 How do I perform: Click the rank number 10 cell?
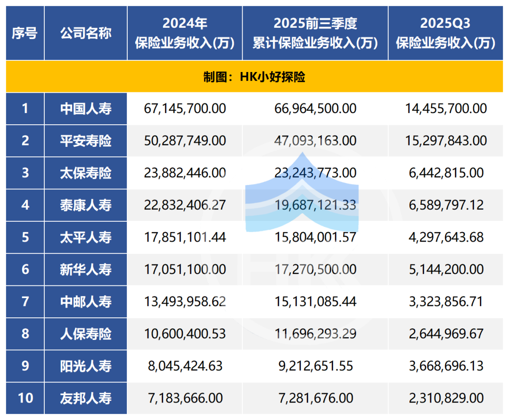click(25, 398)
